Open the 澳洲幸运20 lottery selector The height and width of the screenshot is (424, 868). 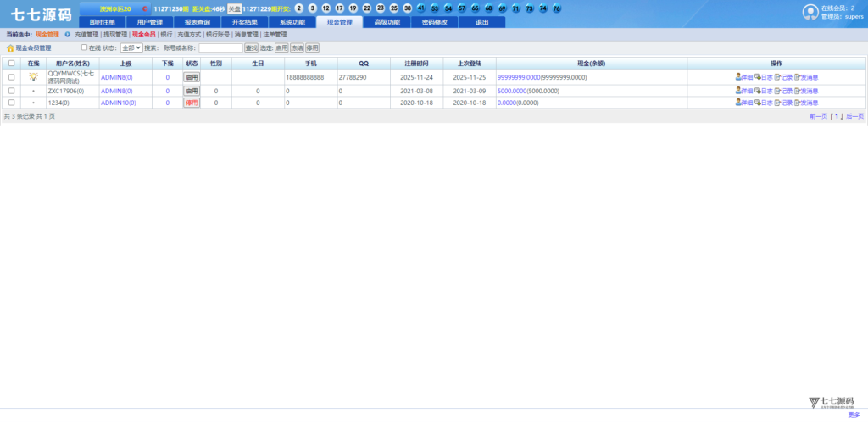(115, 8)
